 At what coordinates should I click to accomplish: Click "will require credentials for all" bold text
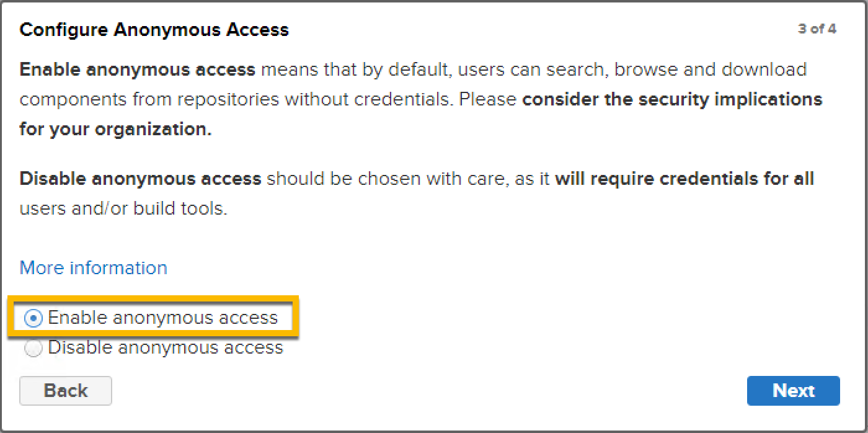click(x=684, y=179)
